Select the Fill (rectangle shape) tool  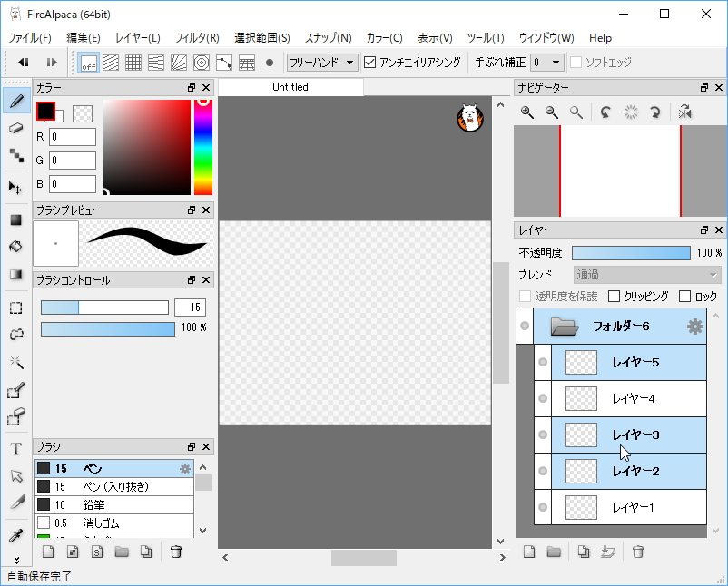16,220
